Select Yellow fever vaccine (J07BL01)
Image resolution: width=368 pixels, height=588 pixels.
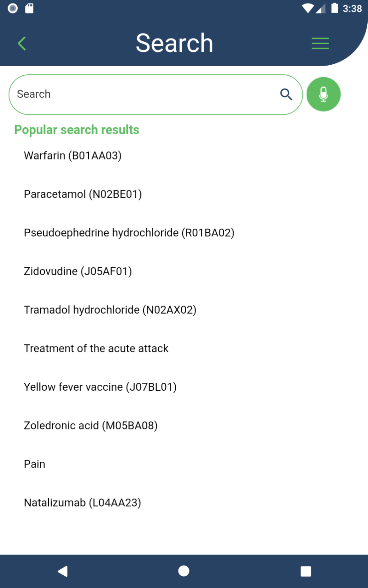point(100,387)
